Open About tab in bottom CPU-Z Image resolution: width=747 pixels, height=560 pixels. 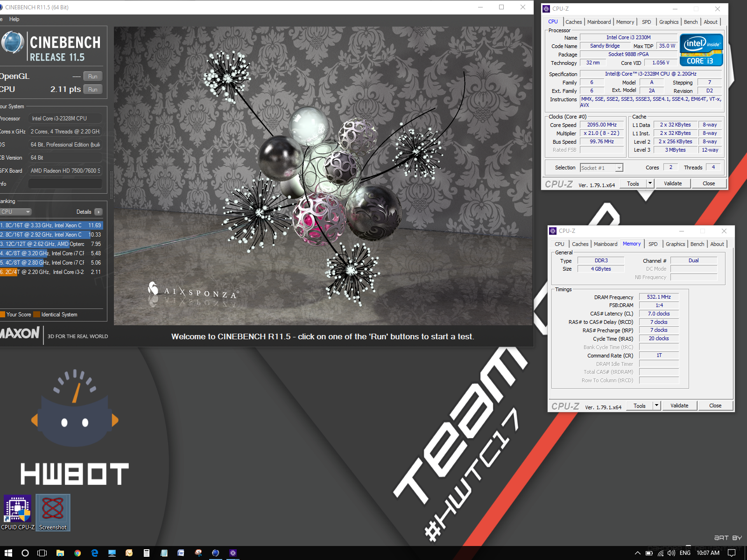717,244
